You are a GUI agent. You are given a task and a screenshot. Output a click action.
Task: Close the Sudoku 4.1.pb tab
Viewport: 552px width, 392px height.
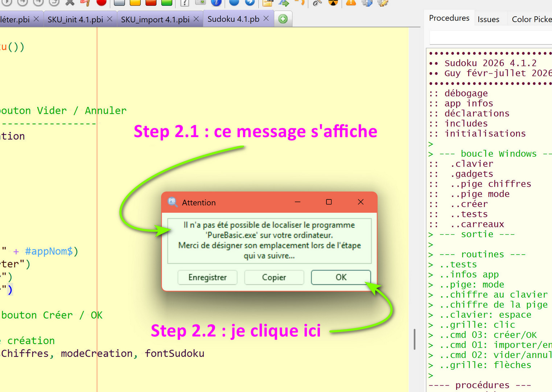pyautogui.click(x=266, y=18)
